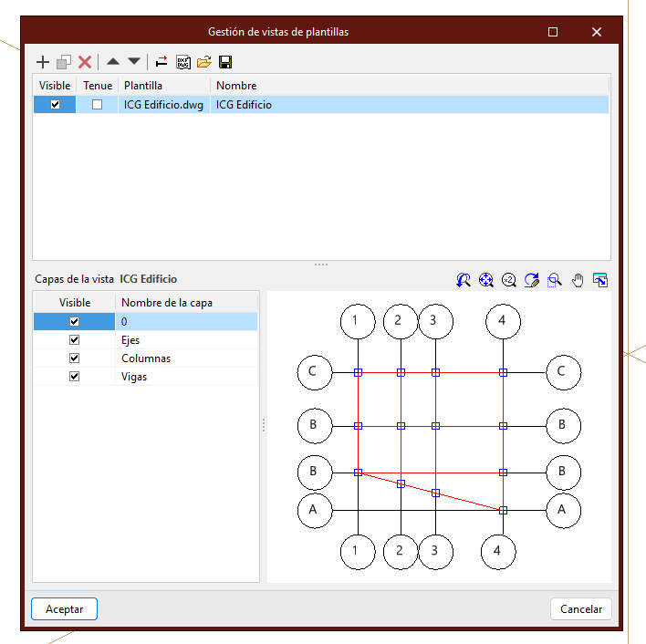Uncheck Visible for ICG Edificio.dwg template
Viewport: 646px width, 644px height.
pos(56,105)
